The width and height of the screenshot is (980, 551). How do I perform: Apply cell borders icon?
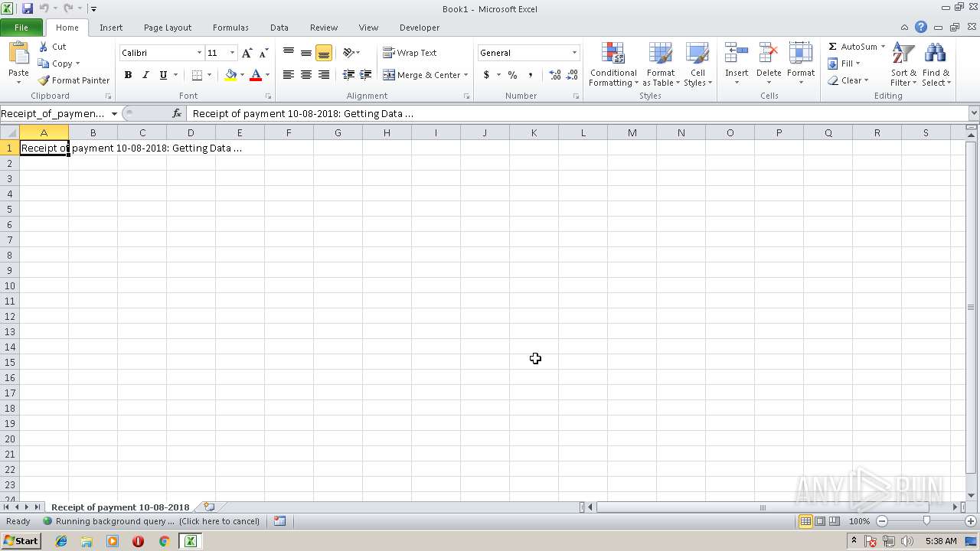(197, 75)
